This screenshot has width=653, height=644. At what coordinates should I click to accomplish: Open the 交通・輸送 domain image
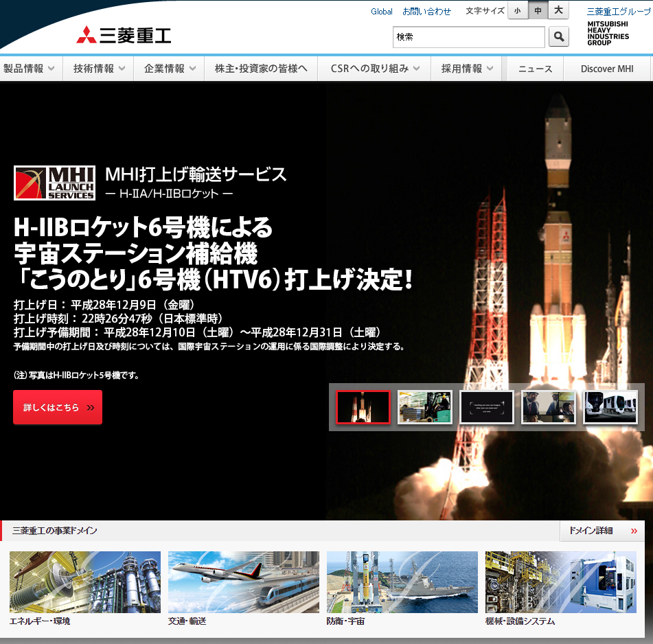pos(243,582)
